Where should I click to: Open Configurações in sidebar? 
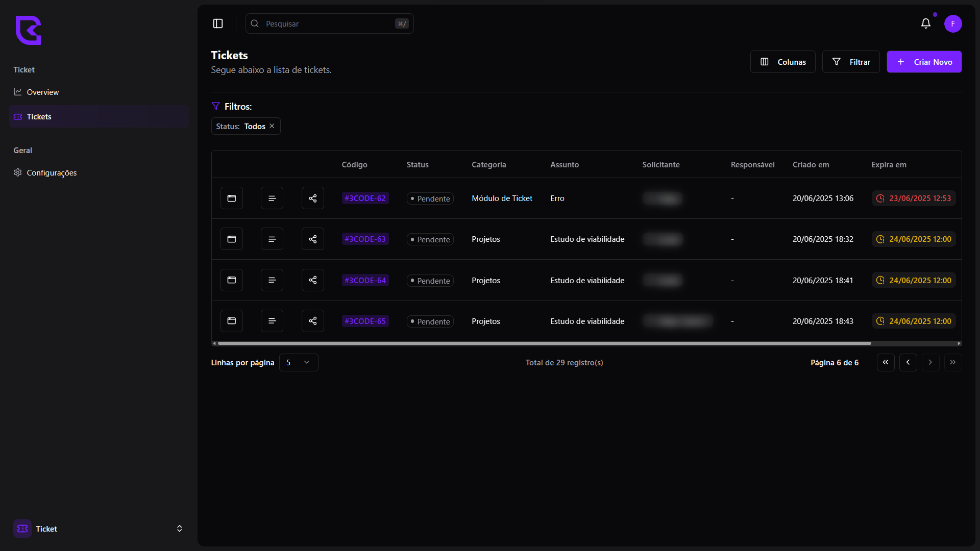click(52, 172)
